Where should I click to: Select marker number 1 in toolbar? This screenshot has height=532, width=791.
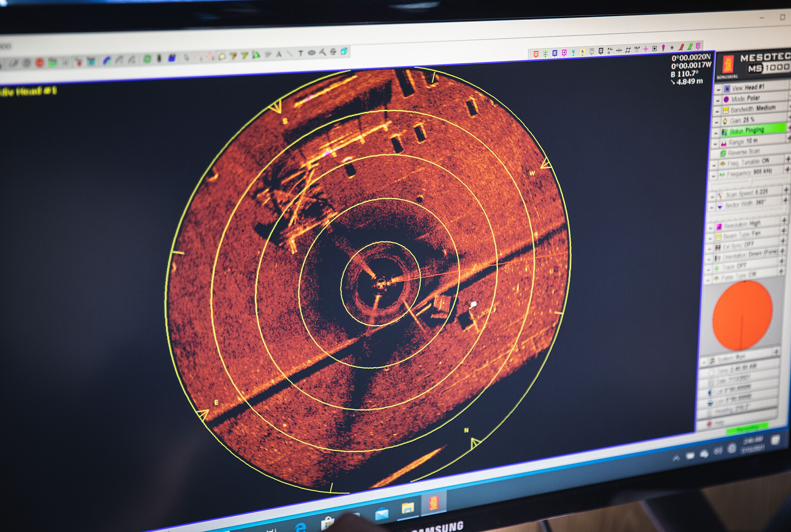point(536,54)
